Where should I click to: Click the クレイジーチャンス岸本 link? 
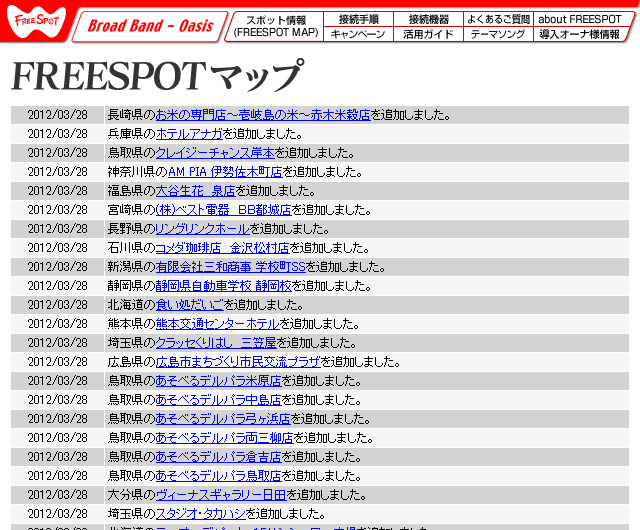215,153
